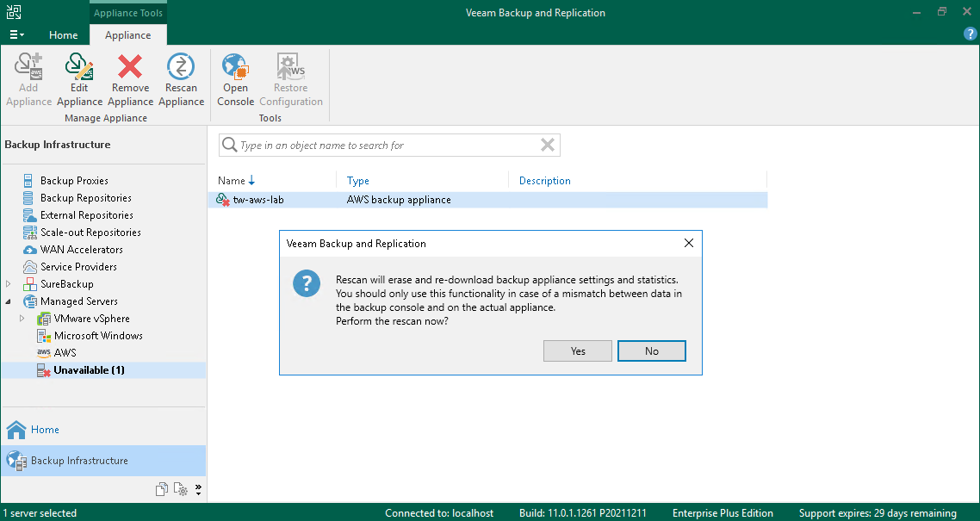Viewport: 980px width, 521px height.
Task: Click the Appliance Tools contextual tab
Action: (x=128, y=13)
